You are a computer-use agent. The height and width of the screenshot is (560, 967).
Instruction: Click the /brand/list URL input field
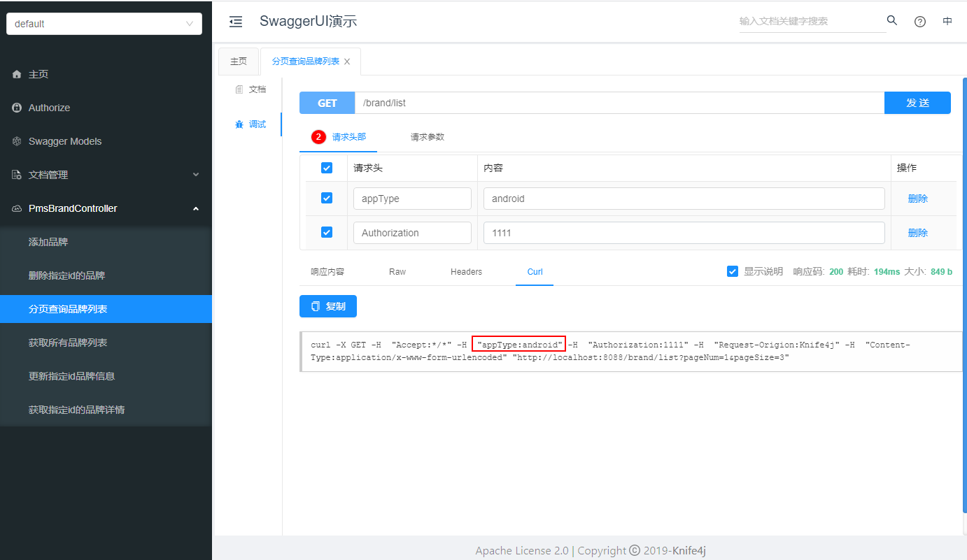(619, 103)
